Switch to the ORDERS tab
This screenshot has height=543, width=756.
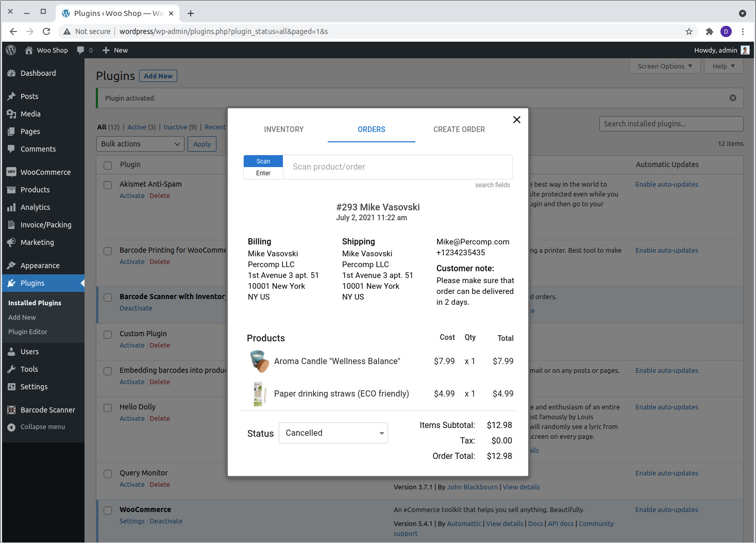(x=372, y=129)
